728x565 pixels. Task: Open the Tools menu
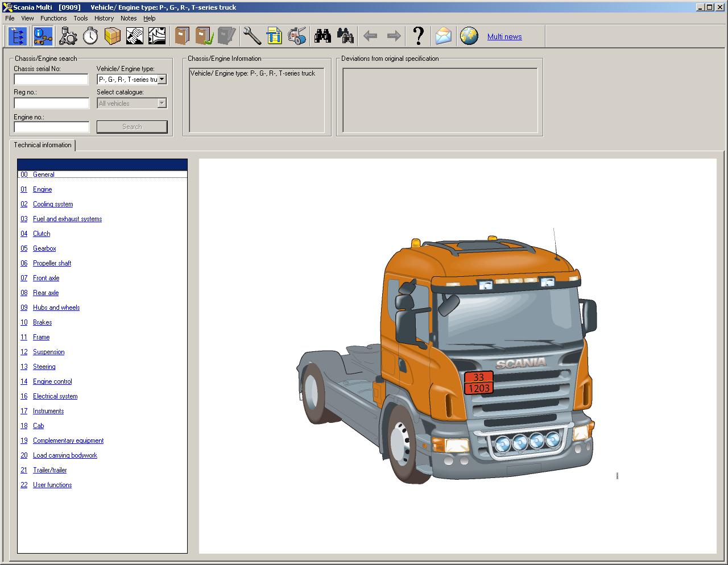point(81,18)
